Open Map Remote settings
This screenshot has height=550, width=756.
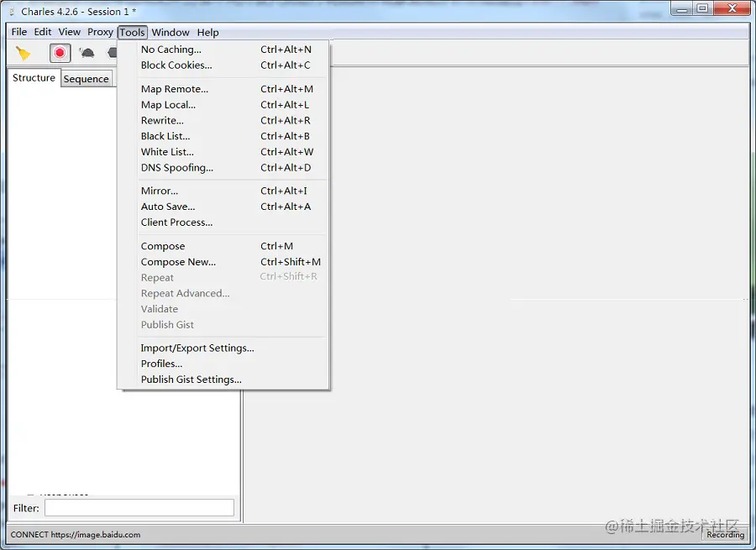[175, 89]
